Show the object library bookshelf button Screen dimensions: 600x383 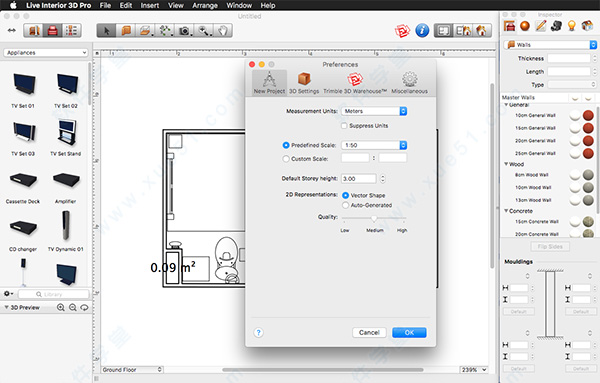[x=34, y=31]
